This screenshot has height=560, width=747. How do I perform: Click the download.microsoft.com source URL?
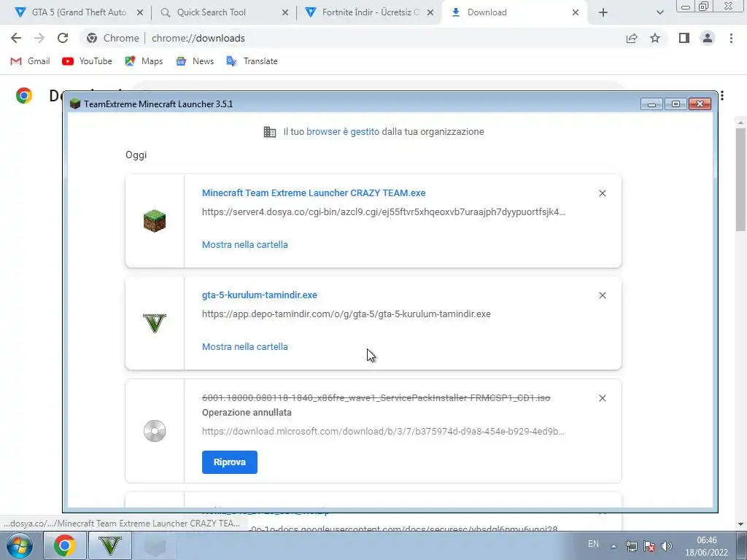click(384, 432)
